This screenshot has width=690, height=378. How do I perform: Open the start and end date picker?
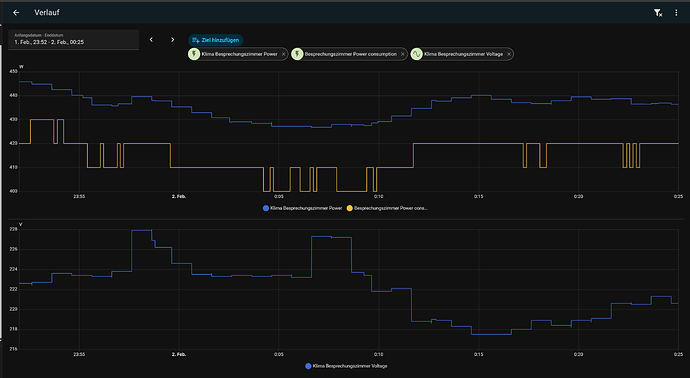click(73, 40)
